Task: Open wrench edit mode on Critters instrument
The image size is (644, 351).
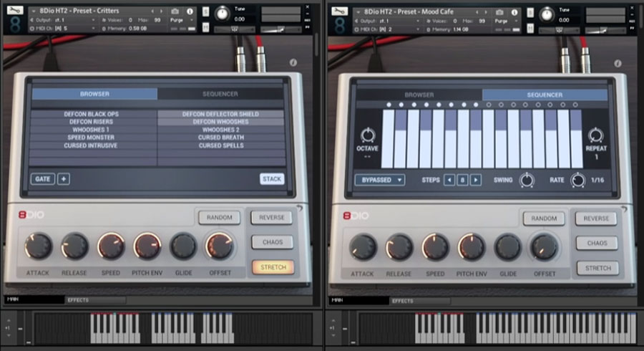Action: click(15, 10)
